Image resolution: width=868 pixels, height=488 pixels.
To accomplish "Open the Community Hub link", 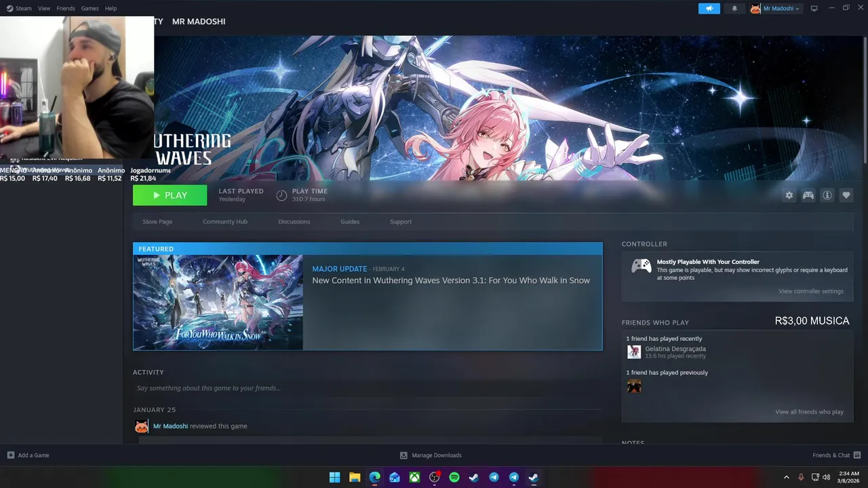I will tap(225, 222).
